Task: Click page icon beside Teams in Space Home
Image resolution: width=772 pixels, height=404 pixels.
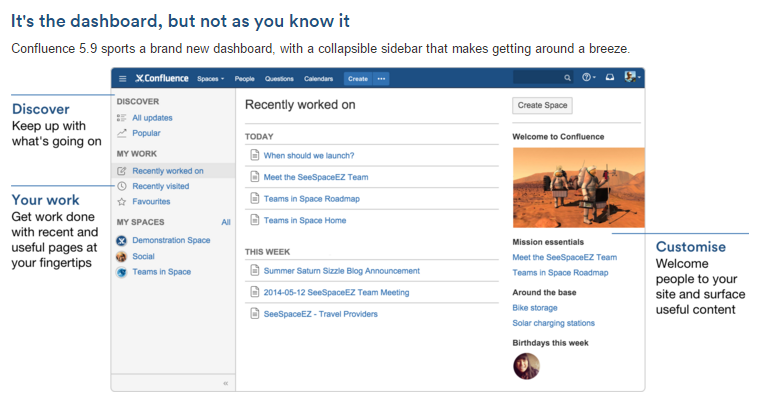Action: coord(255,220)
